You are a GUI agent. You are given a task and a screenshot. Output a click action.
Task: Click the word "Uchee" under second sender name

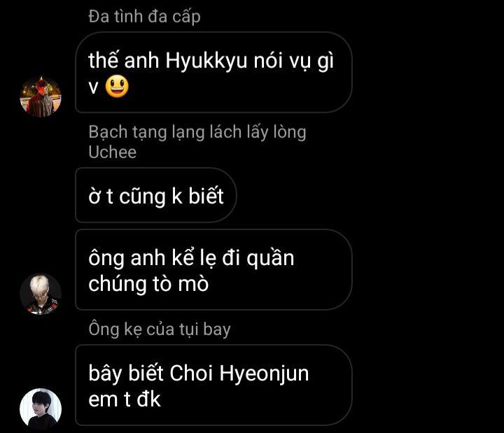coord(112,152)
